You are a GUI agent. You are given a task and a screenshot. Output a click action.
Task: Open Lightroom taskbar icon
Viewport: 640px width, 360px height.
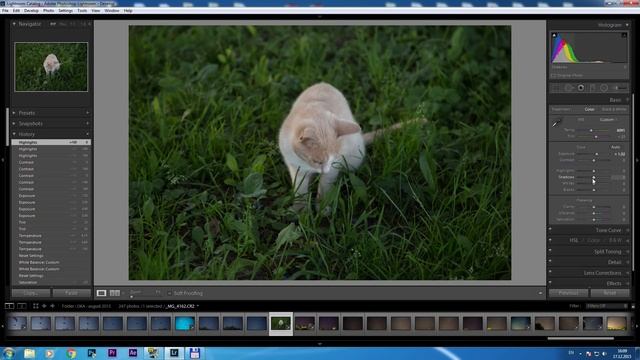coord(174,353)
